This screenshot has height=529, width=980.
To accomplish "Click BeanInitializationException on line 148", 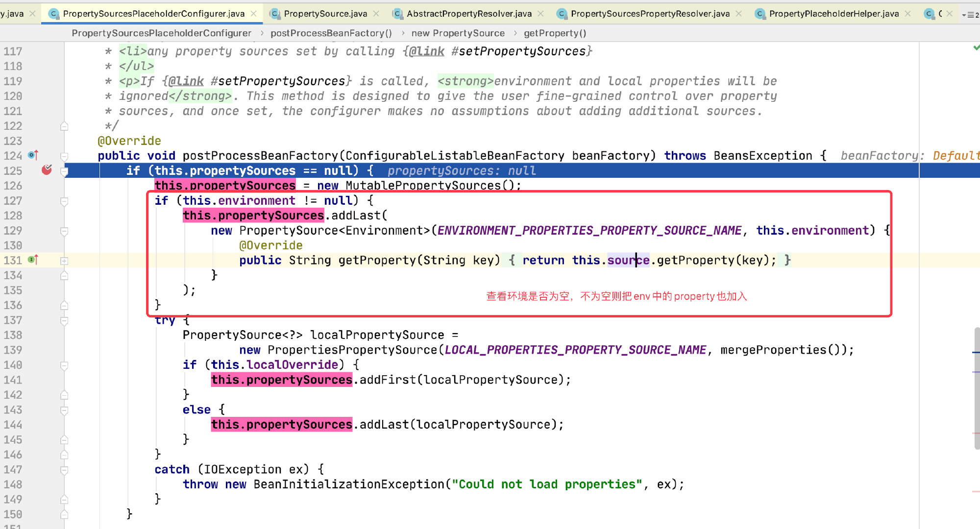I will click(349, 484).
